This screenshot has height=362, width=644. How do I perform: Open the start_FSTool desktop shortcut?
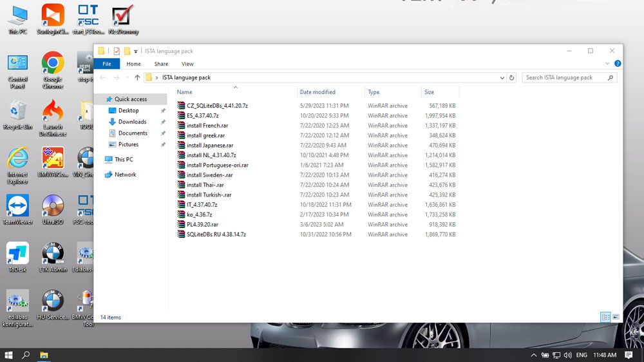(88, 20)
